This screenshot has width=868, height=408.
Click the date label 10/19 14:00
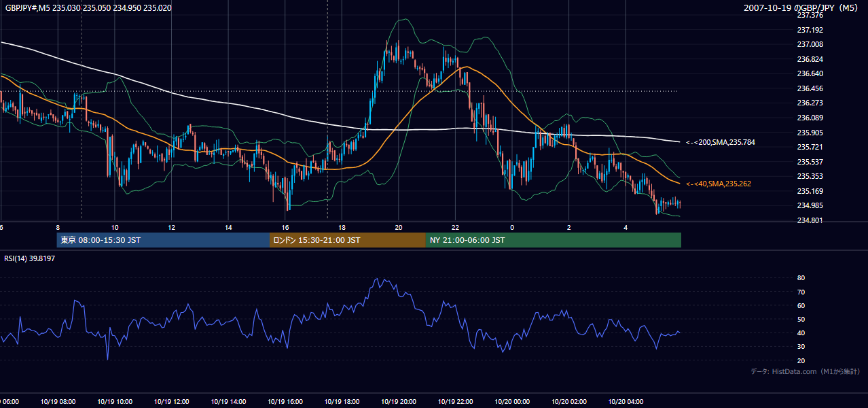(x=229, y=402)
